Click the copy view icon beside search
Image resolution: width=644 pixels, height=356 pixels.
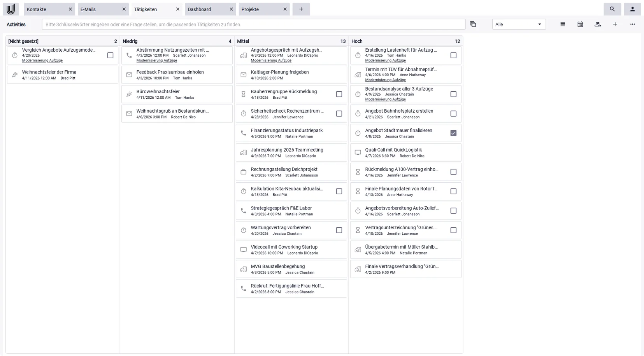click(473, 24)
